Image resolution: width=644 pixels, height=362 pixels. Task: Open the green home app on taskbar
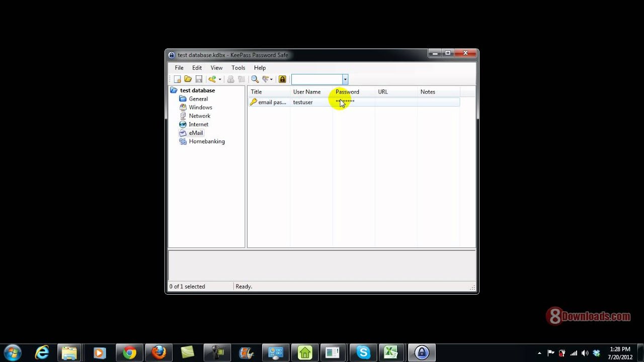pos(305,352)
